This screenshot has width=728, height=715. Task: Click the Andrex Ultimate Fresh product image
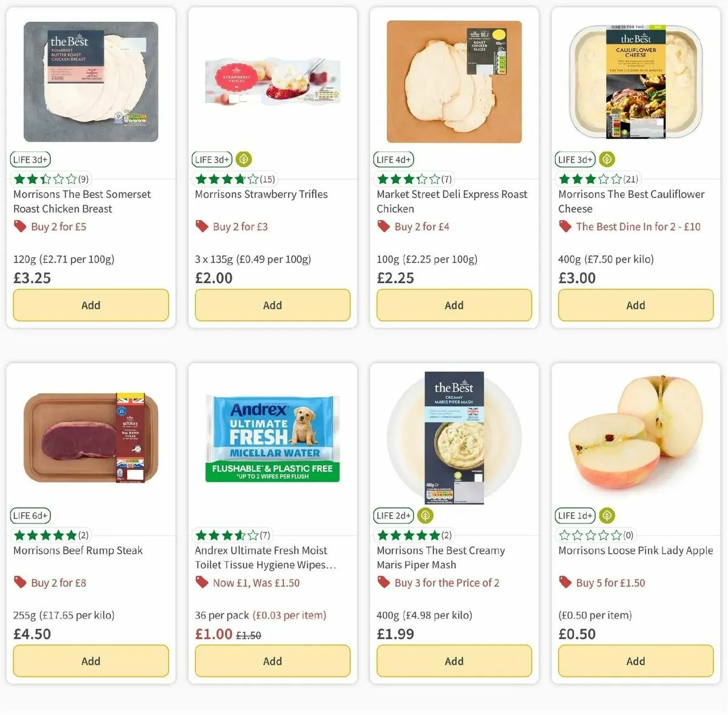pyautogui.click(x=272, y=438)
